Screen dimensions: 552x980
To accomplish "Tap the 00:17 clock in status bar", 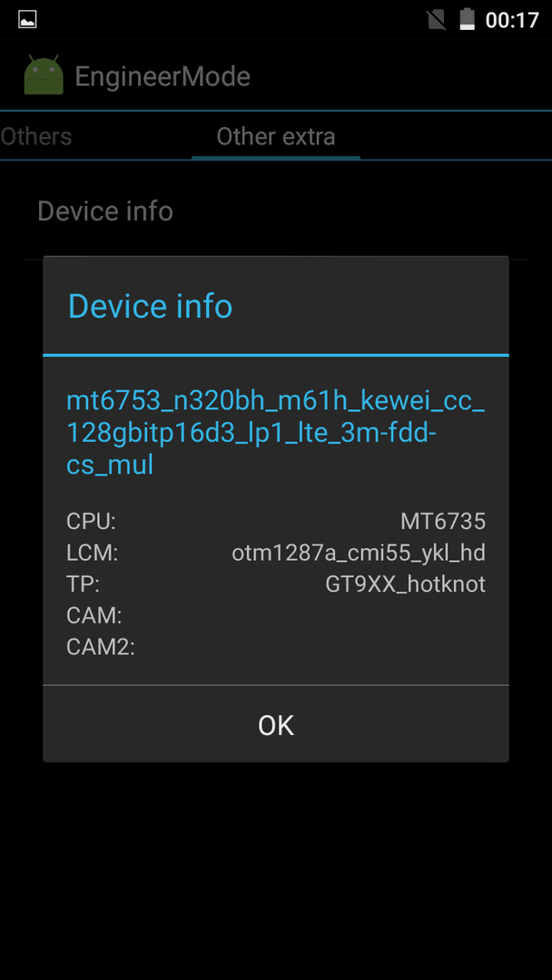I will (x=512, y=20).
